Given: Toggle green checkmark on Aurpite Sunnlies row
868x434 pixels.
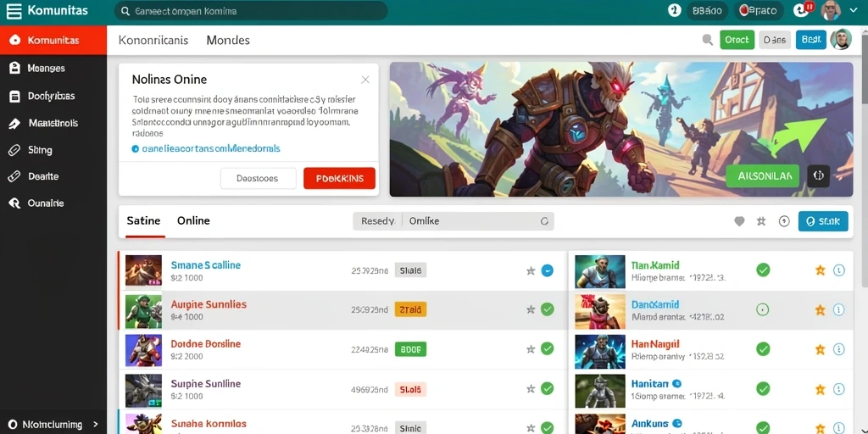Looking at the screenshot, I should pyautogui.click(x=547, y=309).
